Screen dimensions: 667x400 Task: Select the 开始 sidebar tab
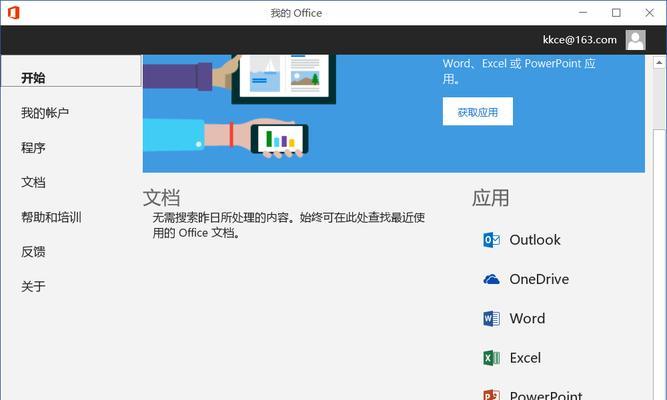[71, 71]
